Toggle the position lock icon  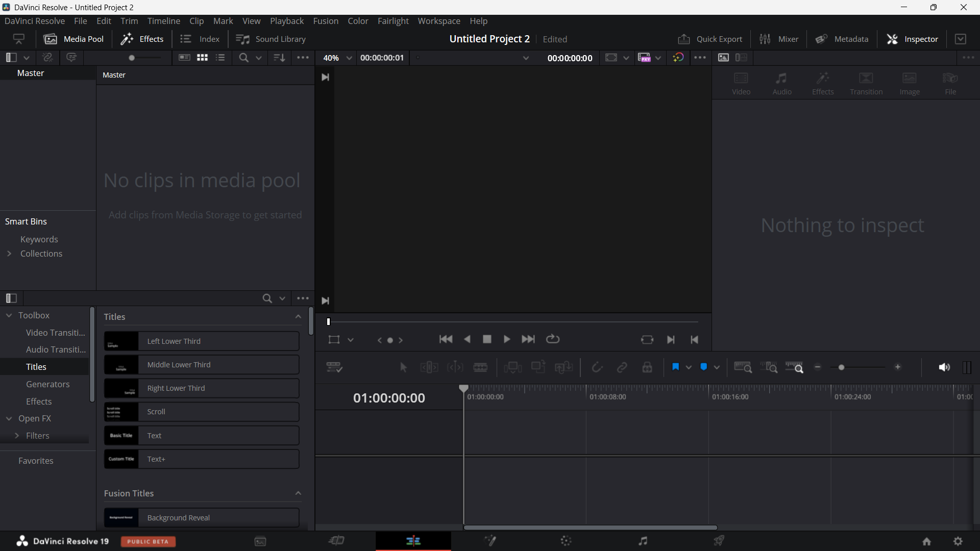pos(647,367)
